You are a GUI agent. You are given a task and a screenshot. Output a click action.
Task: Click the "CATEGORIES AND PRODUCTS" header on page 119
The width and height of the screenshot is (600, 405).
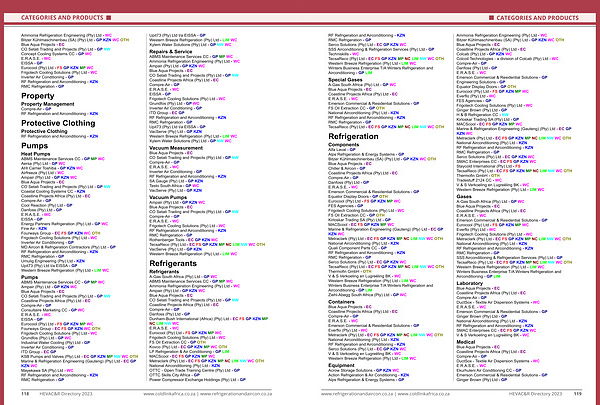(538, 18)
